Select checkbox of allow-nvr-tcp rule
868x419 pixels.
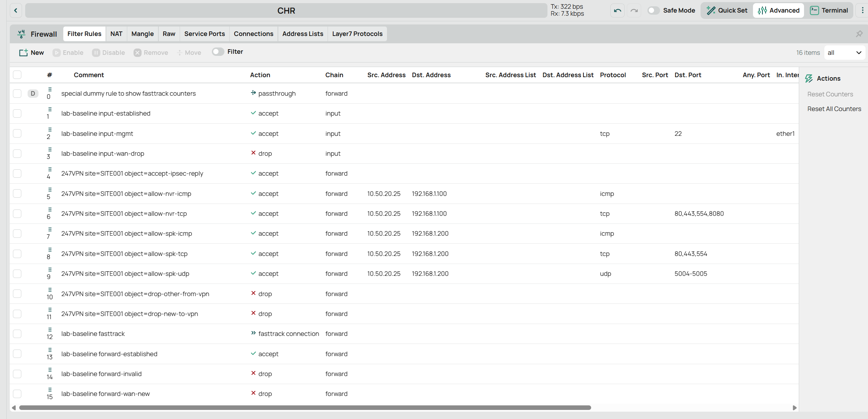(17, 214)
